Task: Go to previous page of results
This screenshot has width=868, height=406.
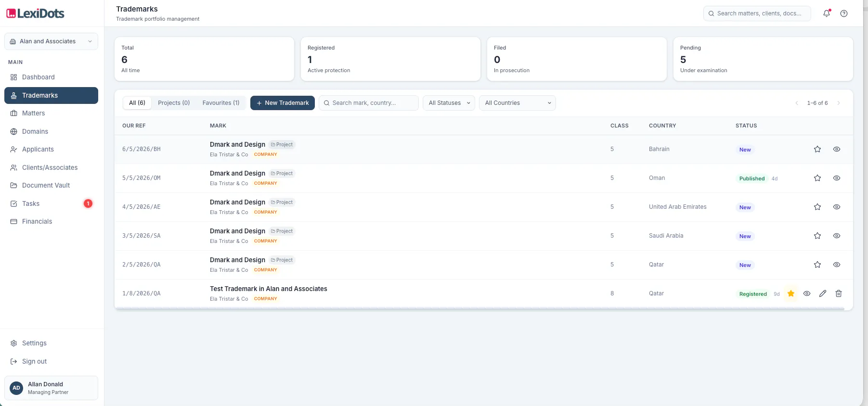Action: coord(797,103)
